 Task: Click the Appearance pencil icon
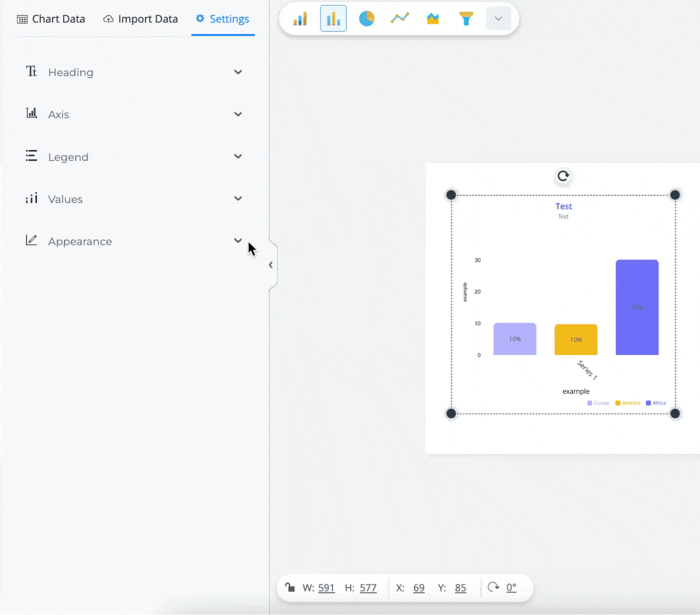click(31, 240)
